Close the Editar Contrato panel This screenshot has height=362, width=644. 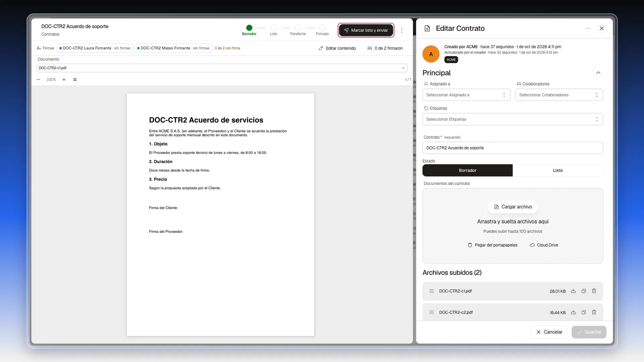602,28
